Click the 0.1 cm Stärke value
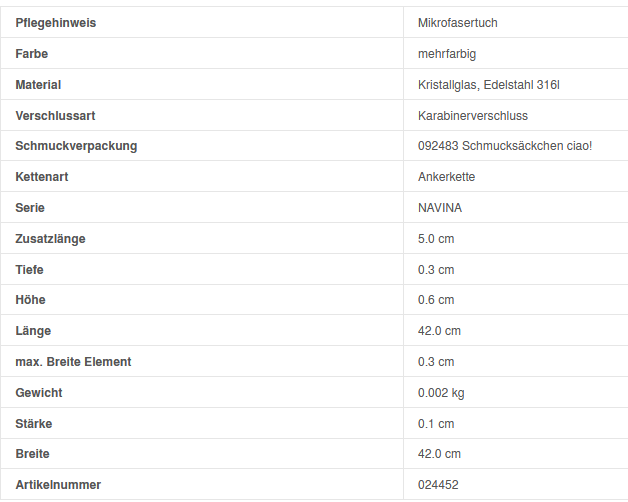This screenshot has width=628, height=502. [436, 424]
